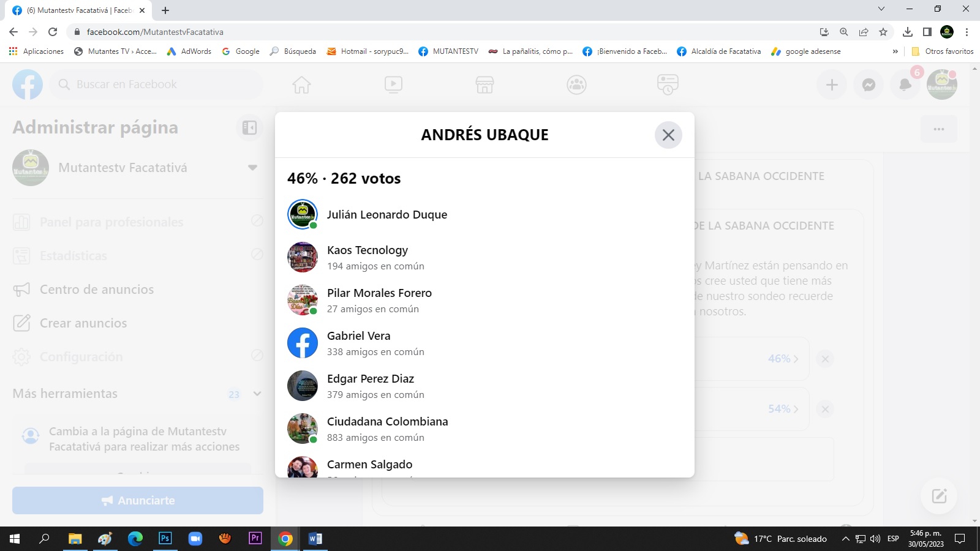
Task: Open the notifications bell
Action: coord(905,85)
